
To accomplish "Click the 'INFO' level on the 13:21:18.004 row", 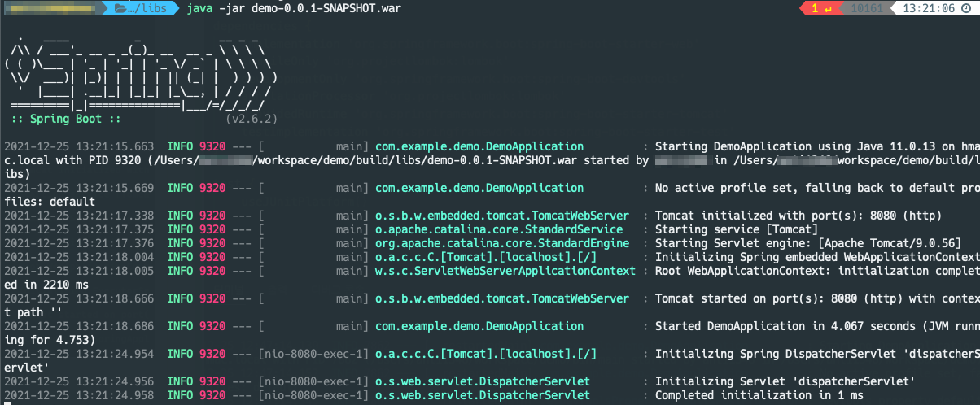I will (x=180, y=257).
